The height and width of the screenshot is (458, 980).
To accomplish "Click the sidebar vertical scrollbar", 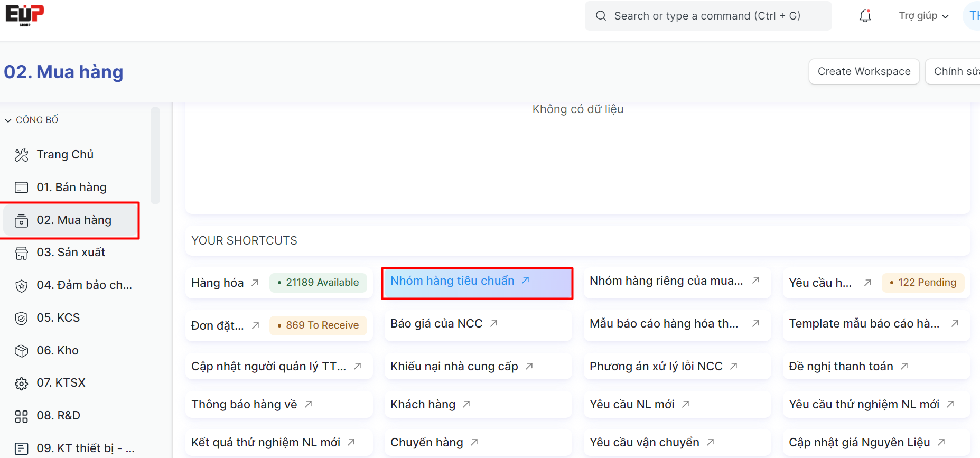I will (x=155, y=156).
